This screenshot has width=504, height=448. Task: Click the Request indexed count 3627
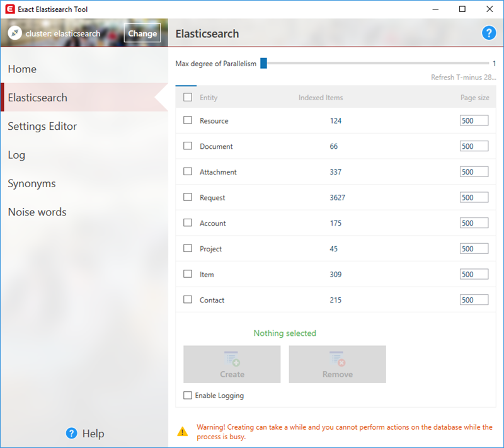point(337,198)
